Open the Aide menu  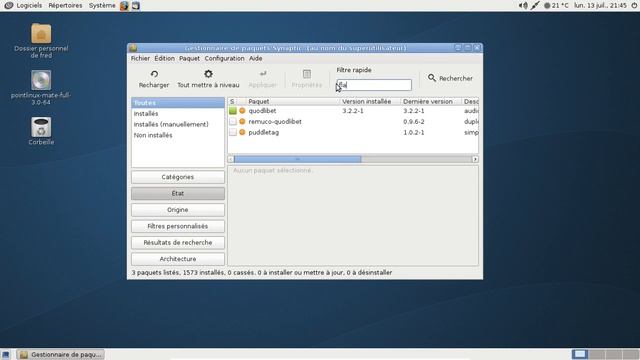pos(256,58)
